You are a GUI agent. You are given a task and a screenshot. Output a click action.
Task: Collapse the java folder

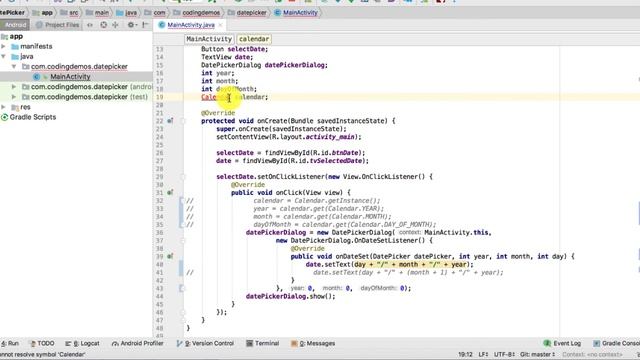coord(4,56)
